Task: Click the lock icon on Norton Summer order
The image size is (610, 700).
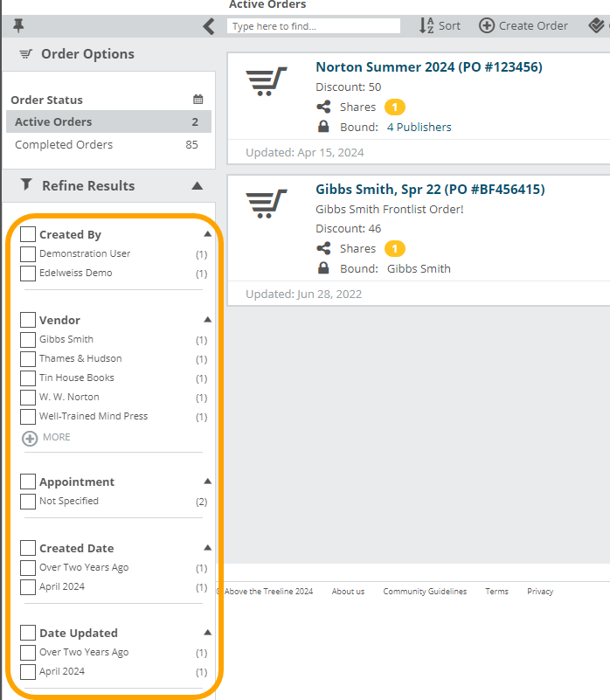Action: (x=324, y=127)
